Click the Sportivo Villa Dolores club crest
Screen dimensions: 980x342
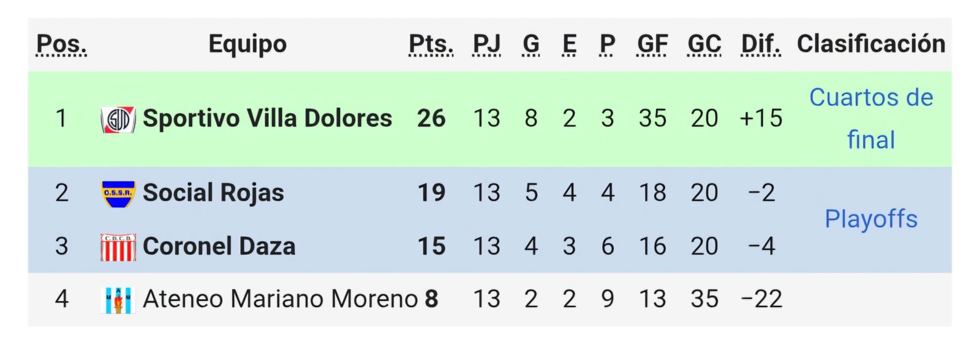tap(118, 119)
